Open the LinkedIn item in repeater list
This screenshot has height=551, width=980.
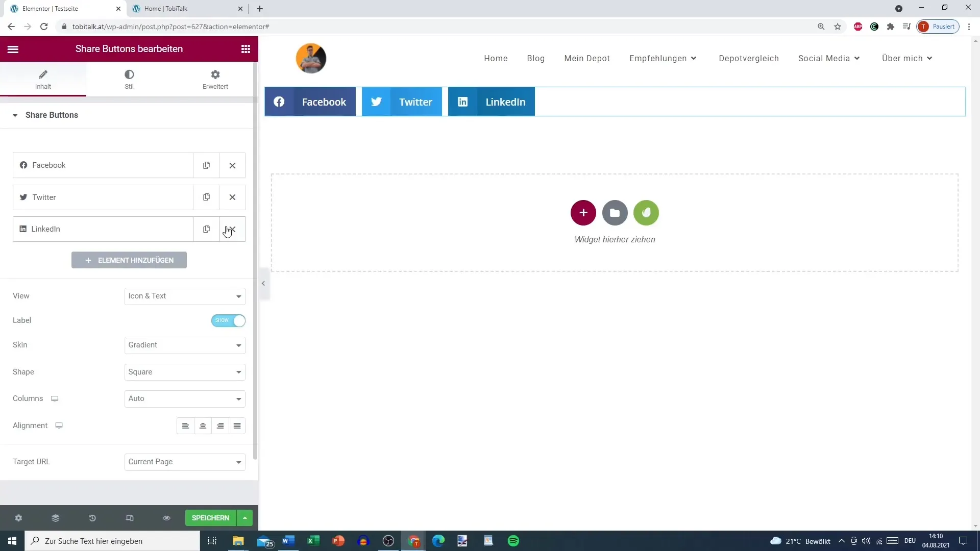point(103,229)
